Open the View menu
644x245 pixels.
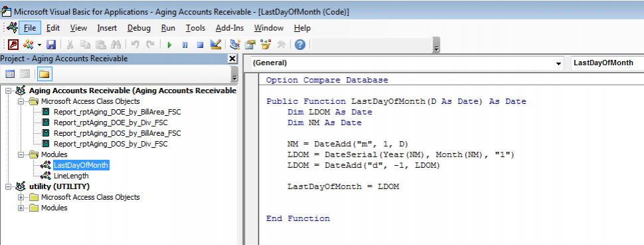point(78,28)
